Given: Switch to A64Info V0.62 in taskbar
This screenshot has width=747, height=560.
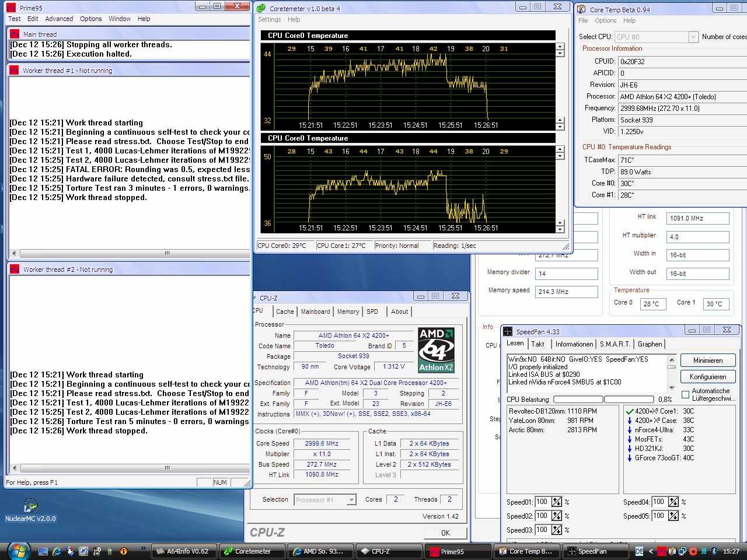Looking at the screenshot, I should pyautogui.click(x=184, y=551).
